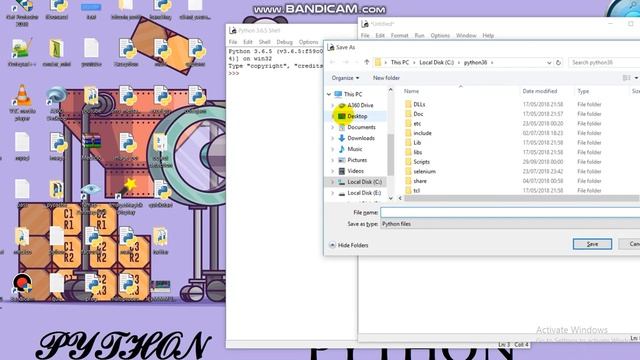Viewport: 640px width, 360px height.
Task: Open File menu in Python Shell window
Action: pos(233,42)
